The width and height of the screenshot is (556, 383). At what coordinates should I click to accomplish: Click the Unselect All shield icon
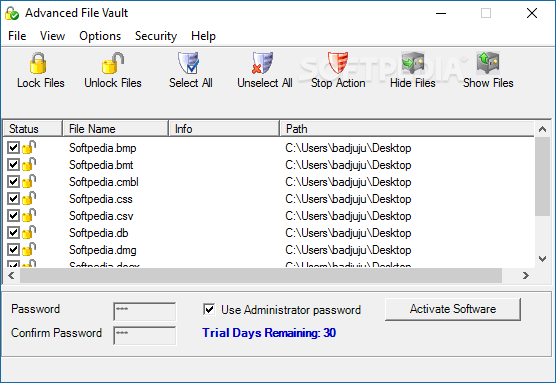[262, 63]
